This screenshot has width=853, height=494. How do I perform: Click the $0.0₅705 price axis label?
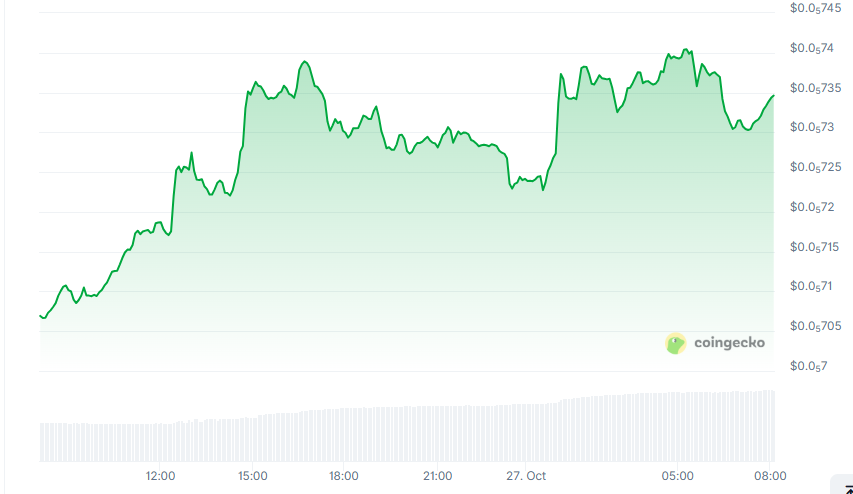click(814, 326)
